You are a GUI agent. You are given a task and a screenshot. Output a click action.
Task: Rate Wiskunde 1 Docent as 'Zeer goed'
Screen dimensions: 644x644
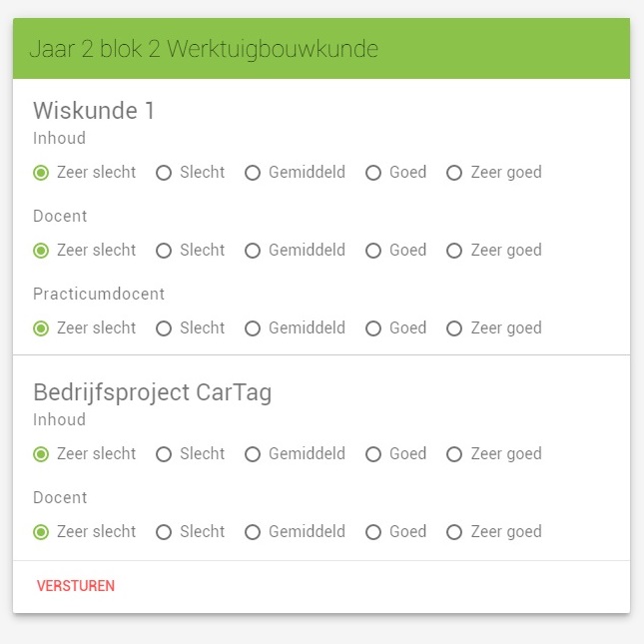(x=454, y=251)
